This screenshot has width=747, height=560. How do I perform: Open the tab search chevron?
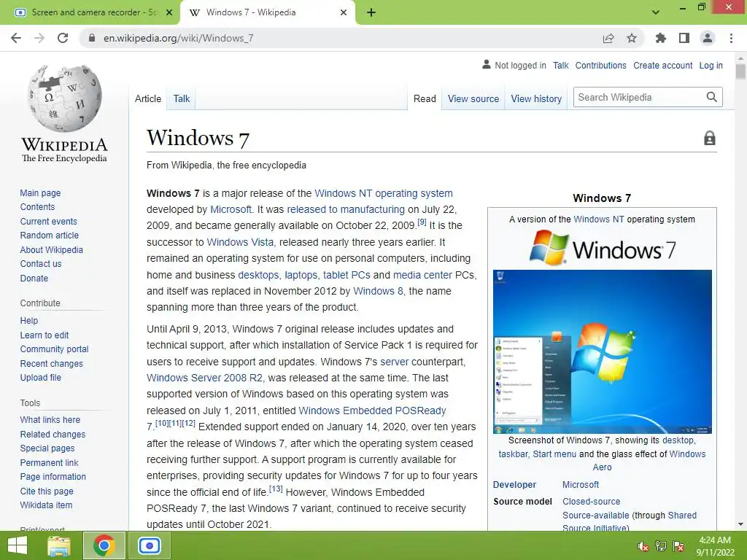point(656,12)
